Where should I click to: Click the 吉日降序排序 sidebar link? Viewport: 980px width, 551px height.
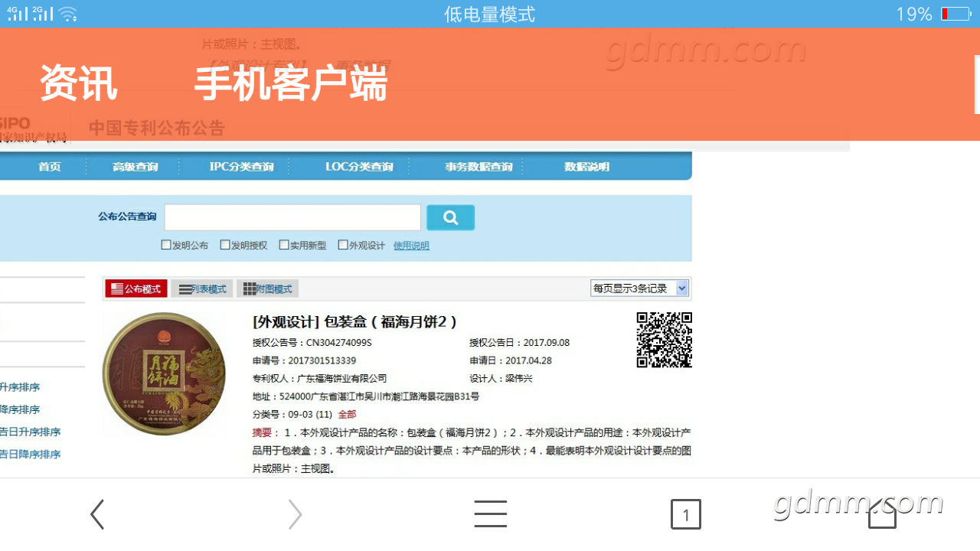click(x=30, y=454)
